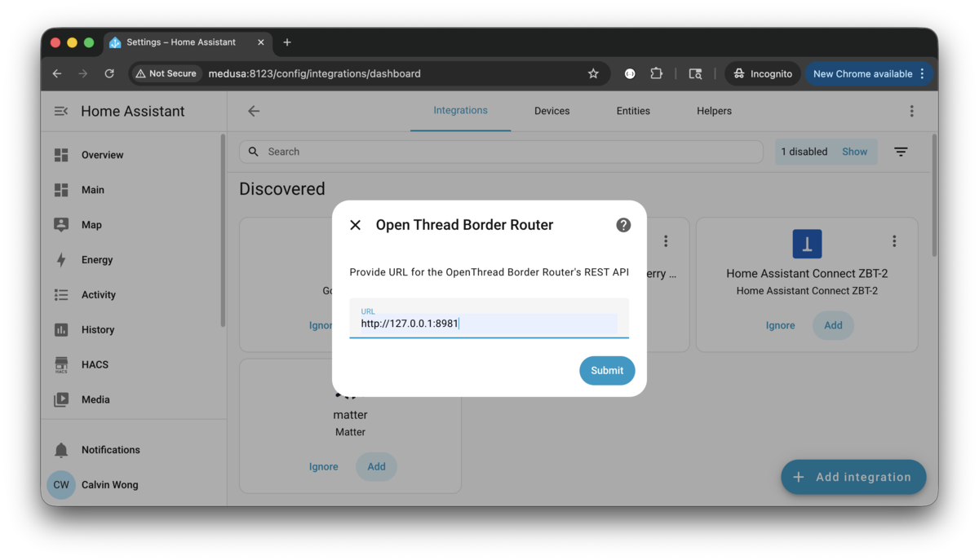The image size is (979, 560).
Task: Open the filter menu icon
Action: (901, 152)
